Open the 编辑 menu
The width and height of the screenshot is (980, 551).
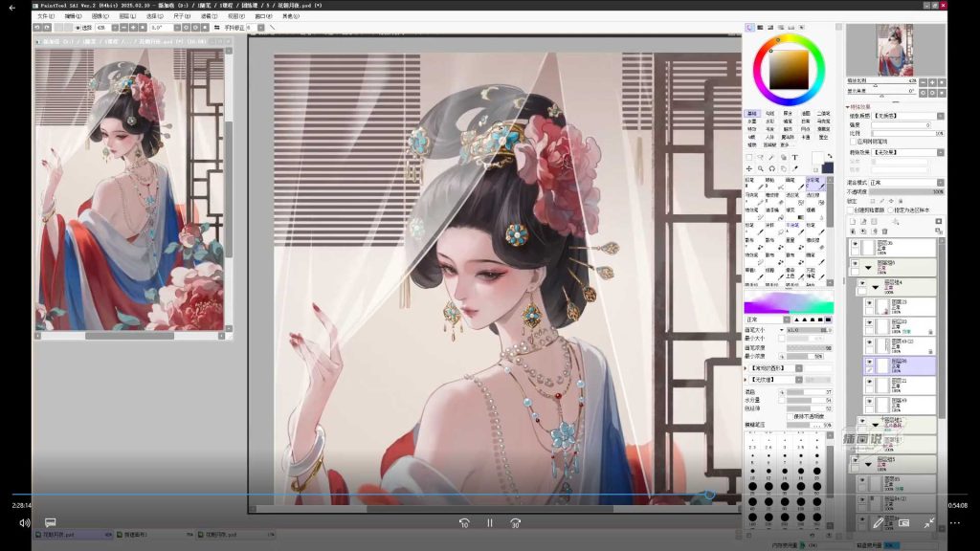[73, 16]
